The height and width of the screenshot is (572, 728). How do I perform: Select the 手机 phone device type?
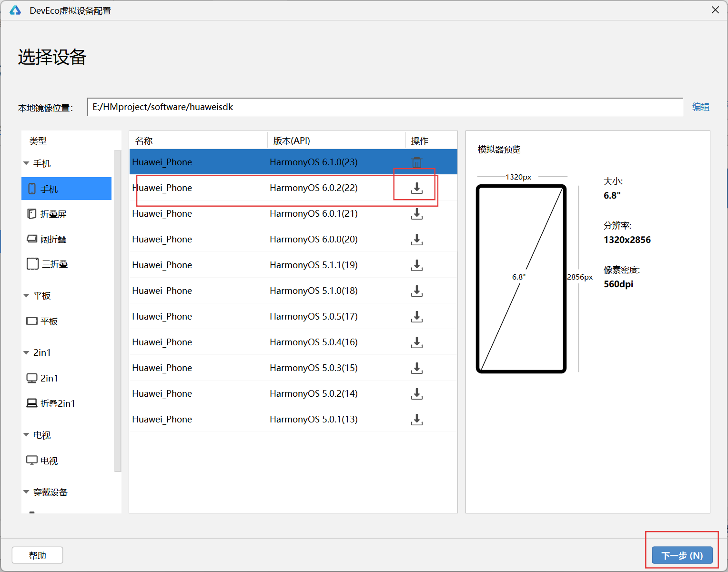click(x=66, y=189)
